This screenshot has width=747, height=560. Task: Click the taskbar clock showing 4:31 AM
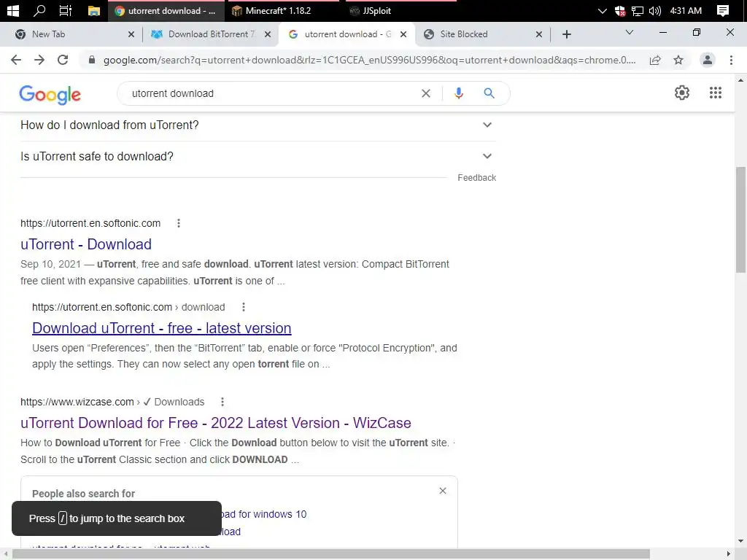[686, 11]
